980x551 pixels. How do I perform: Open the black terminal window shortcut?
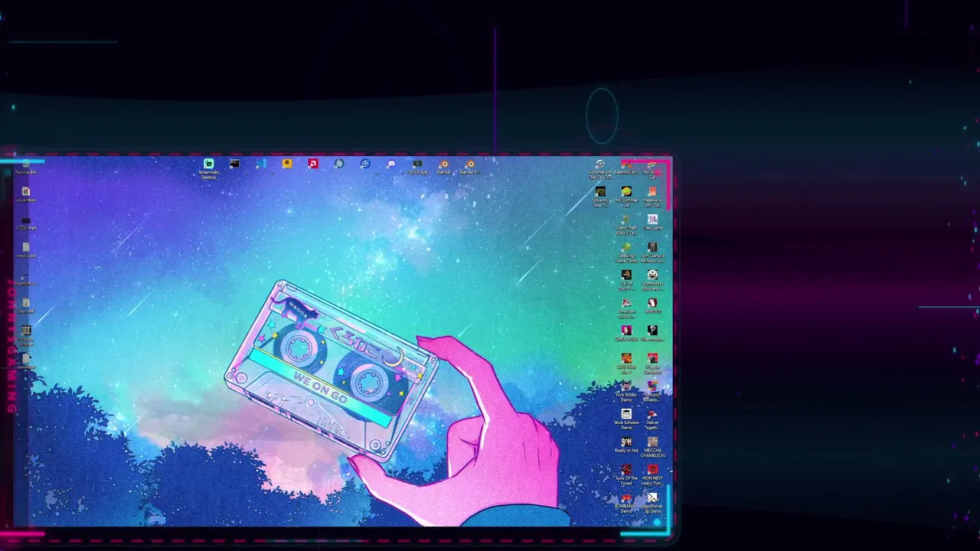pyautogui.click(x=234, y=164)
